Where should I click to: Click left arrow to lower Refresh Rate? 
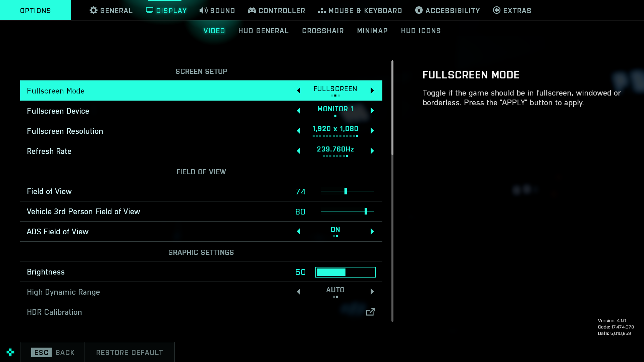[x=299, y=151]
